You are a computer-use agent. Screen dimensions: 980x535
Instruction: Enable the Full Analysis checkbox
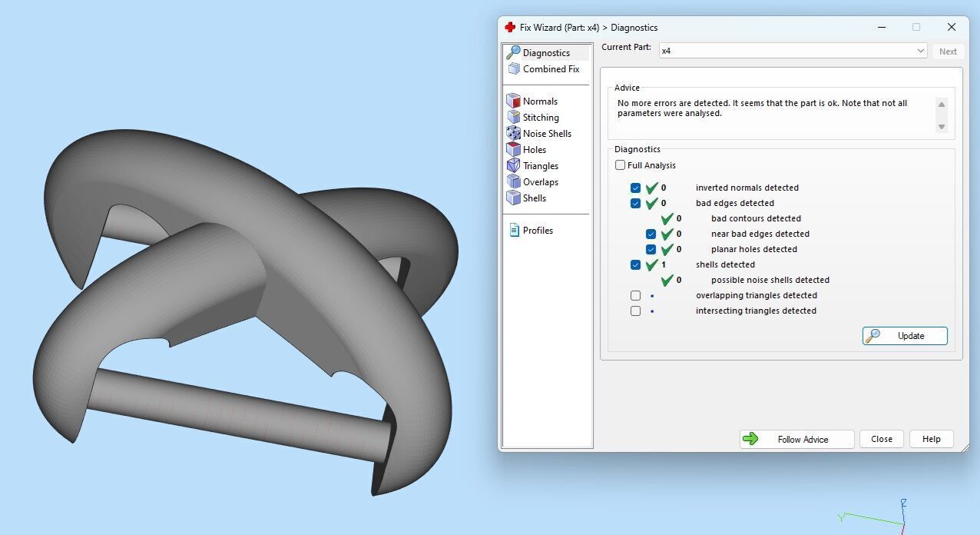[620, 165]
